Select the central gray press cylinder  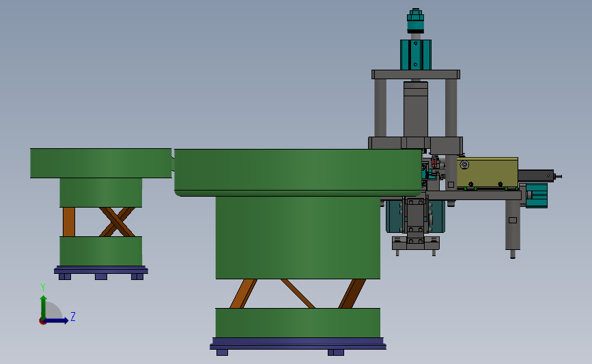(416, 109)
